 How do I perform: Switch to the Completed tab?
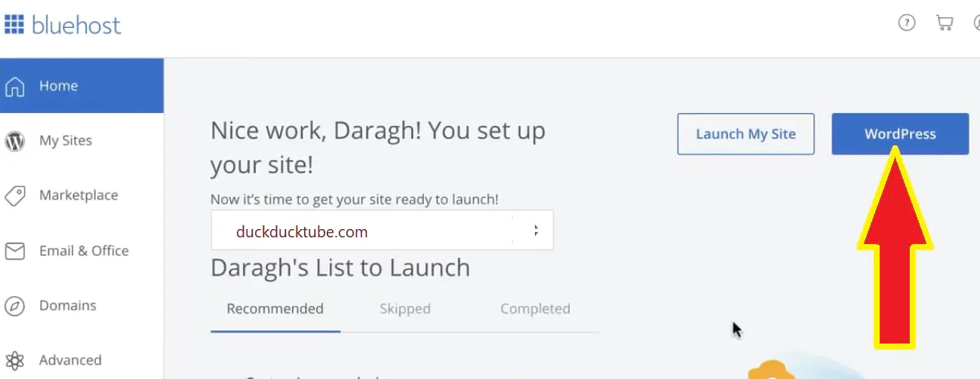(x=535, y=309)
